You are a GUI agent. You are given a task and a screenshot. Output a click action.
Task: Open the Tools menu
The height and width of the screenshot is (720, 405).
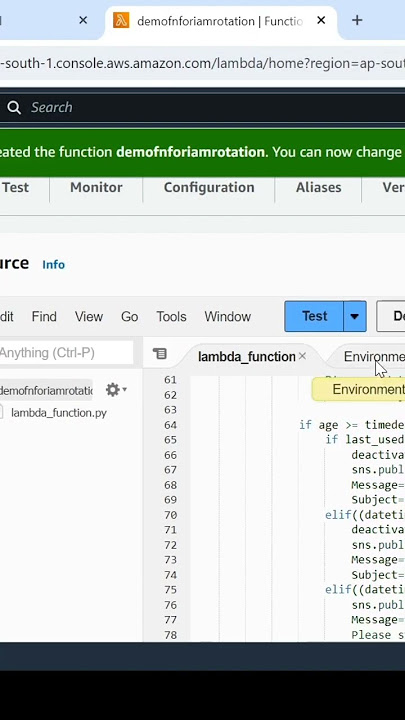171,316
